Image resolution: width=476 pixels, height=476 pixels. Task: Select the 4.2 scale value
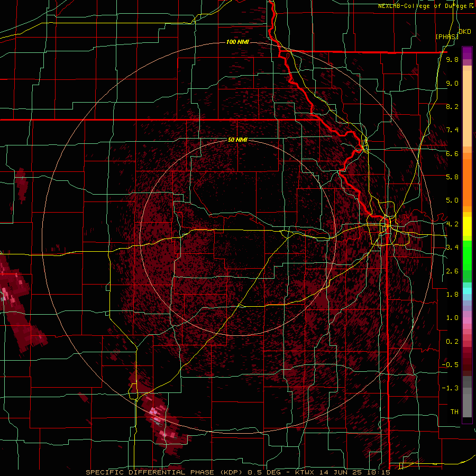452,224
